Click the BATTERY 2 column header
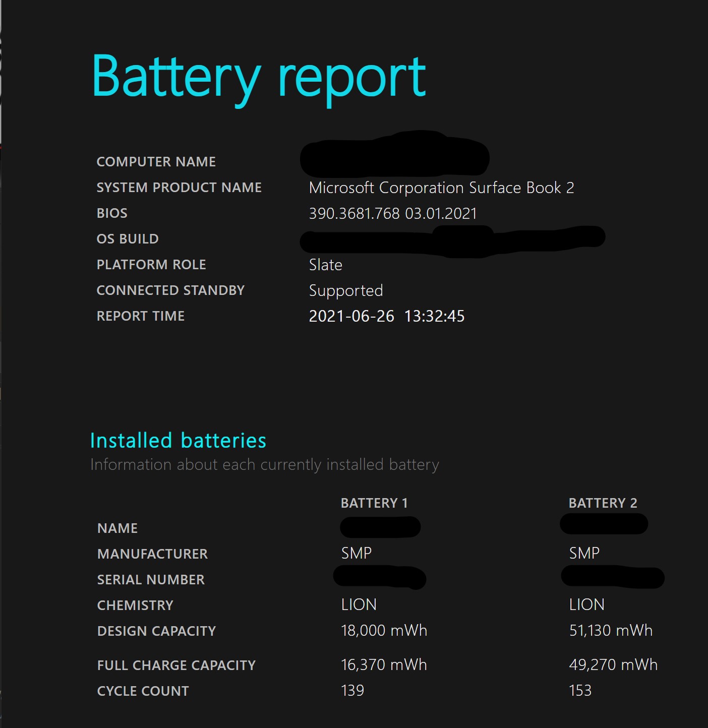The width and height of the screenshot is (708, 728). pos(603,503)
